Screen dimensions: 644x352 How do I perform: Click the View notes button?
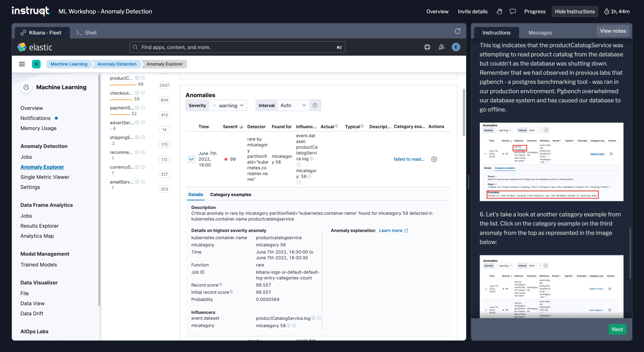tap(613, 31)
